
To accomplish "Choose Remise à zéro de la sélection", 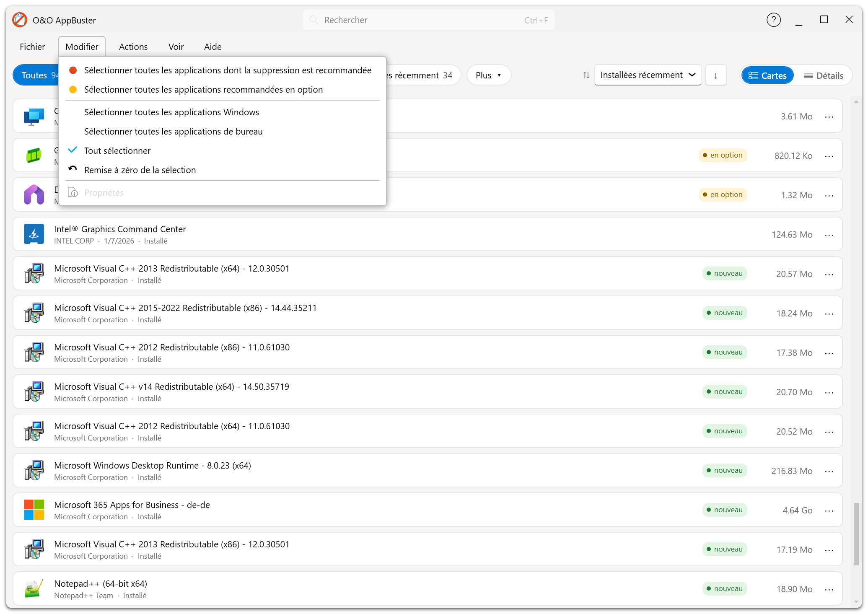I will (x=223, y=170).
